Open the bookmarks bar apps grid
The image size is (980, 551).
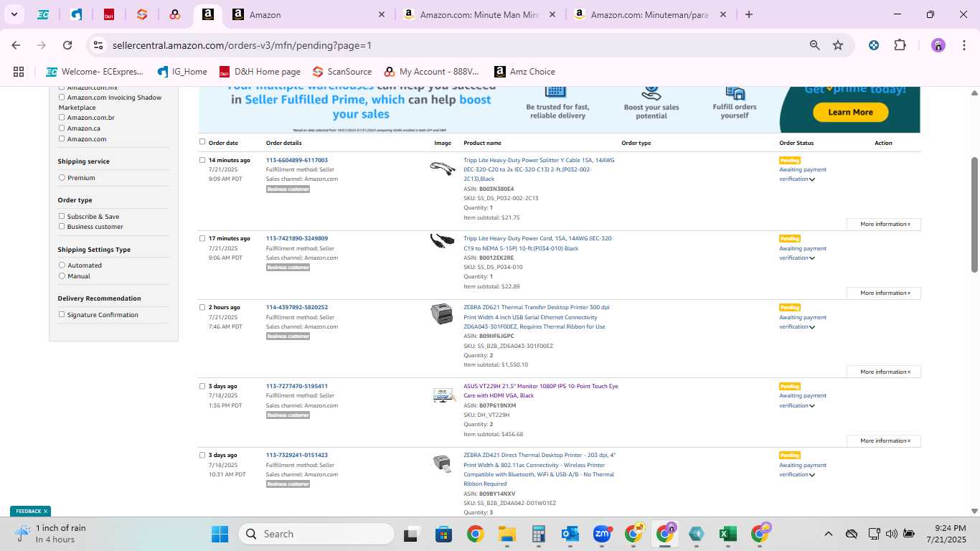[19, 72]
